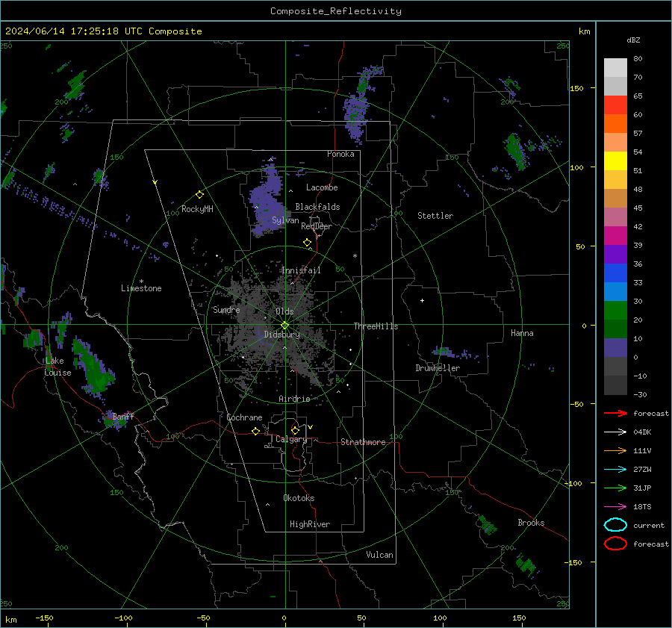Select the magenta 18TS arrow legend symbol

[615, 507]
